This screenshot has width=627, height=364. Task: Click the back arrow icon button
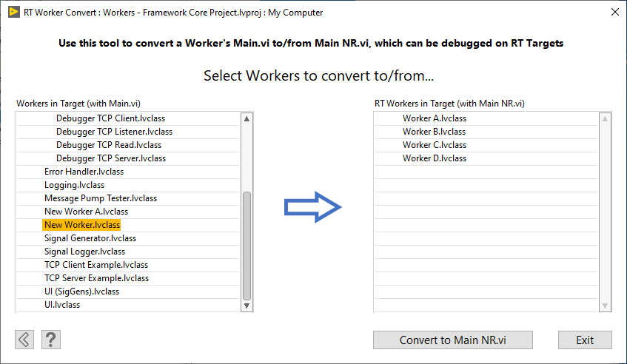(x=24, y=340)
